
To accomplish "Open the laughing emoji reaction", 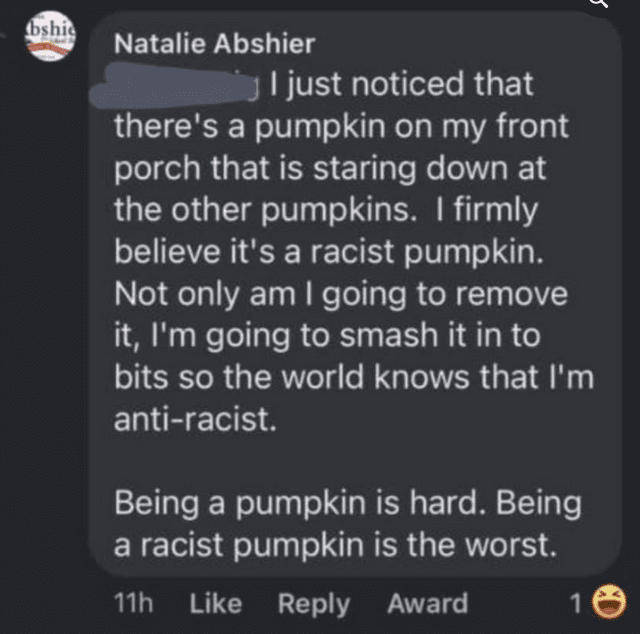I will click(604, 602).
